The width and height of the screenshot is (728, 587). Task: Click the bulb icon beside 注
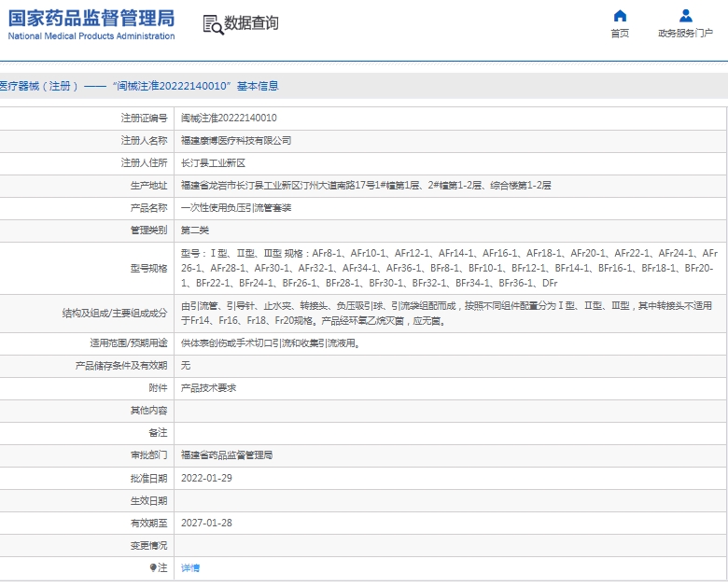pyautogui.click(x=153, y=567)
